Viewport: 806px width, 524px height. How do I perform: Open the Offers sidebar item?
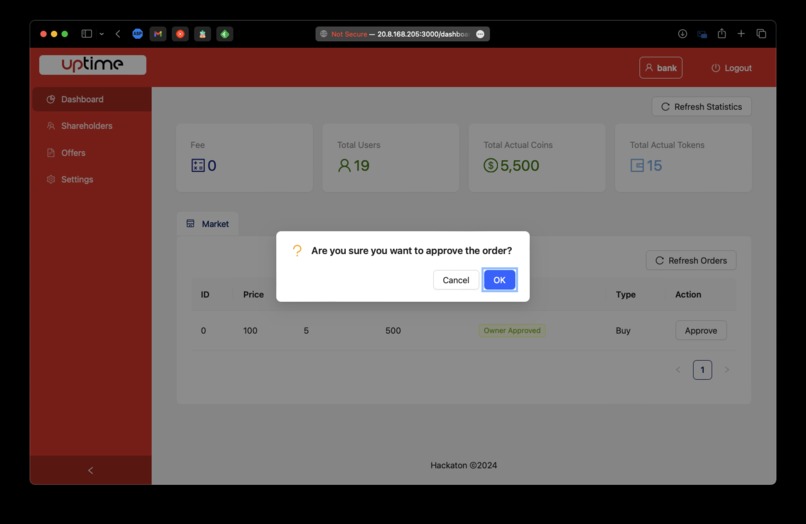tap(91, 153)
